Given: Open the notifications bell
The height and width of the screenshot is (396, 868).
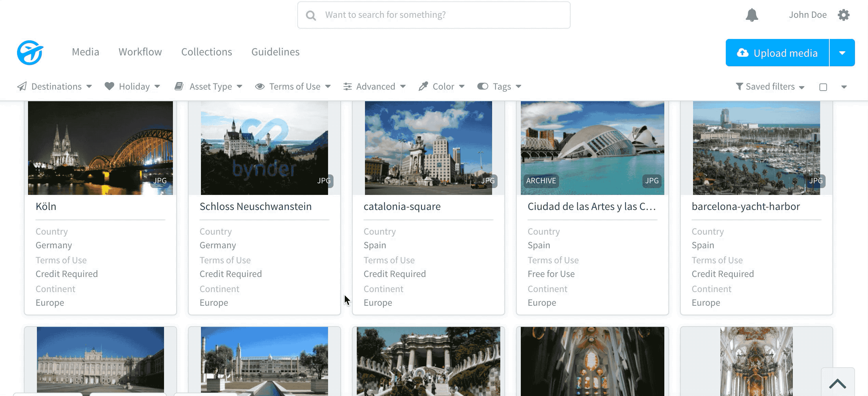Looking at the screenshot, I should pyautogui.click(x=751, y=15).
